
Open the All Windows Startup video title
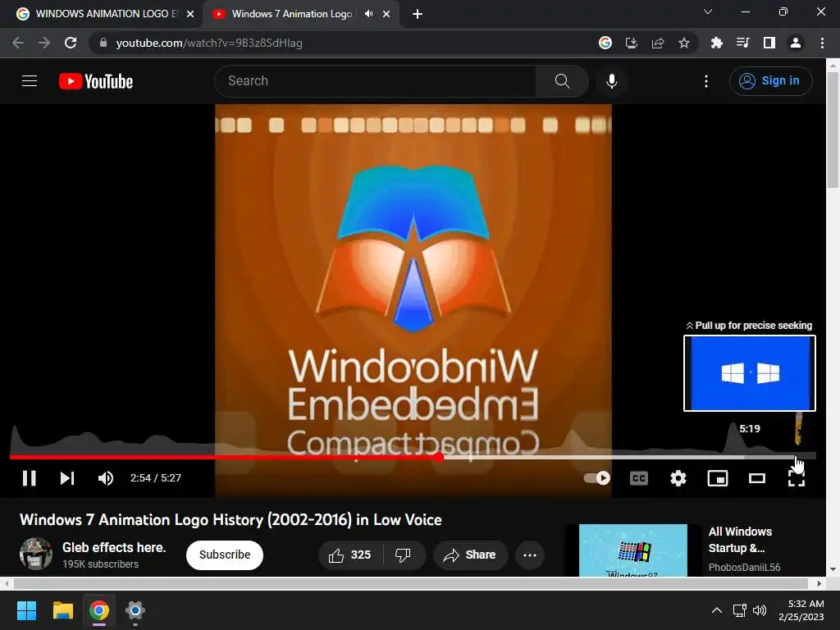(741, 540)
